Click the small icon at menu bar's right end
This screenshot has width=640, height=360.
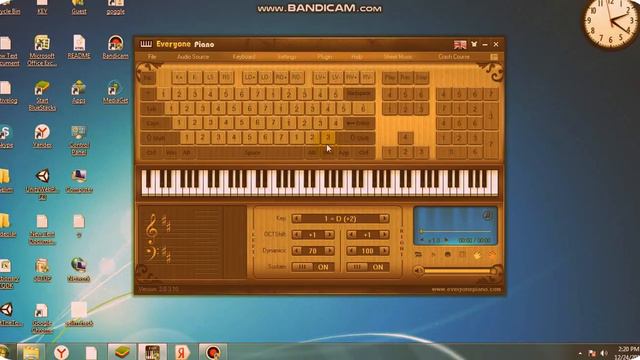[494, 57]
